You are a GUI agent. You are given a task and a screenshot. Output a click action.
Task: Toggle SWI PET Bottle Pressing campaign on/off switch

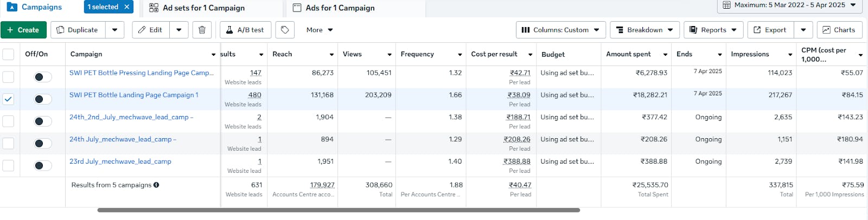(x=42, y=77)
